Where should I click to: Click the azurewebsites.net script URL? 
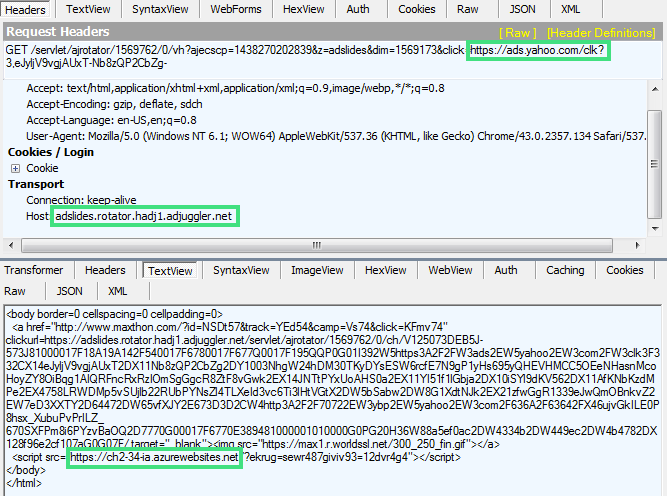154,457
